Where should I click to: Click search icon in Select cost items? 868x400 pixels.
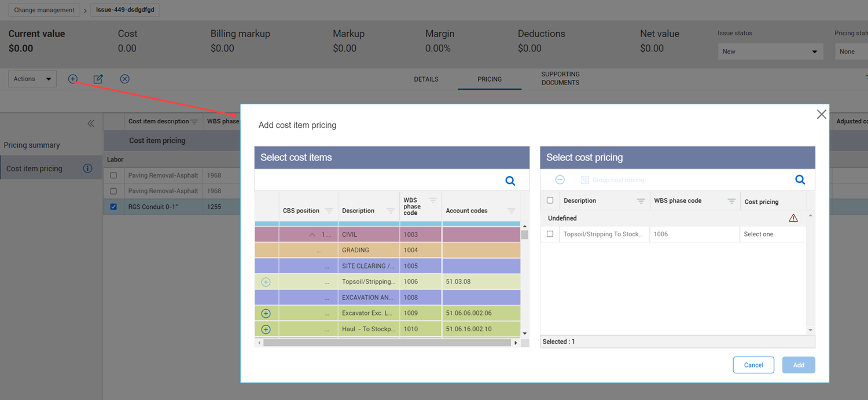pos(510,181)
